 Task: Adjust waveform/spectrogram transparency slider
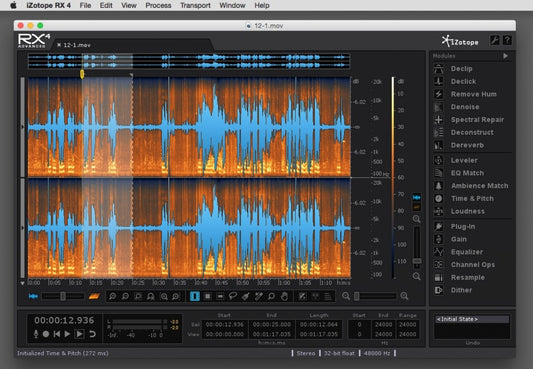click(63, 296)
